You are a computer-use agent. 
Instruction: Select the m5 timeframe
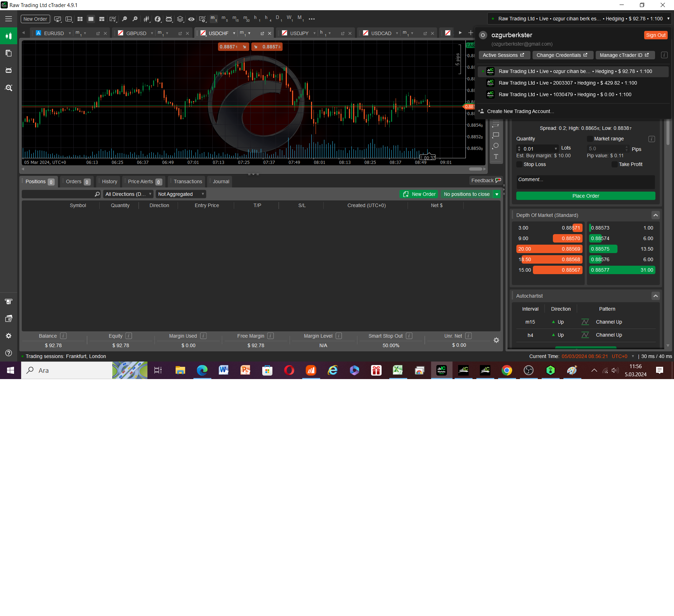point(225,18)
